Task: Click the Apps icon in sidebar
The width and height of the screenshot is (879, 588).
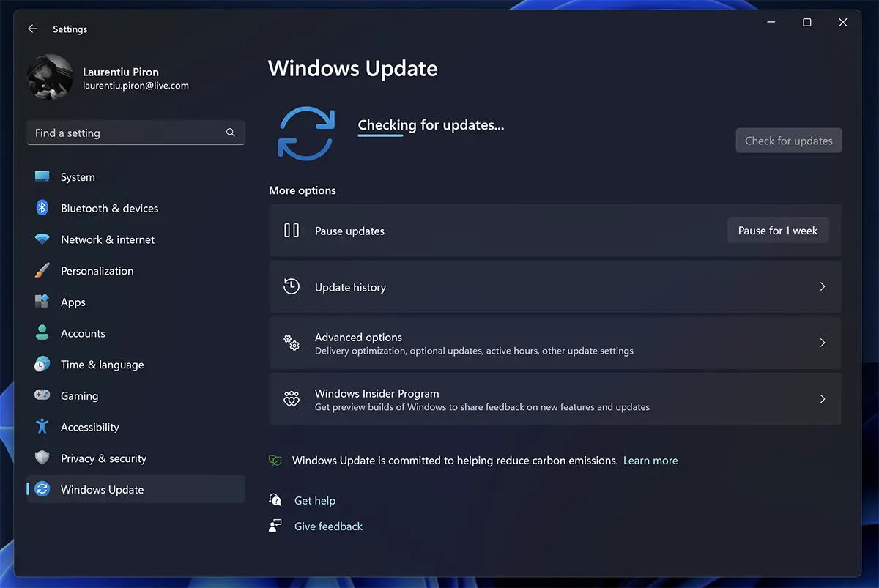Action: pyautogui.click(x=42, y=302)
